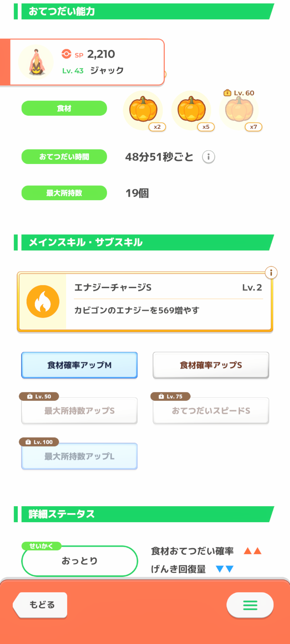Image resolution: width=290 pixels, height=644 pixels.
Task: Select the 食材確率アップS sub skill
Action: [211, 365]
